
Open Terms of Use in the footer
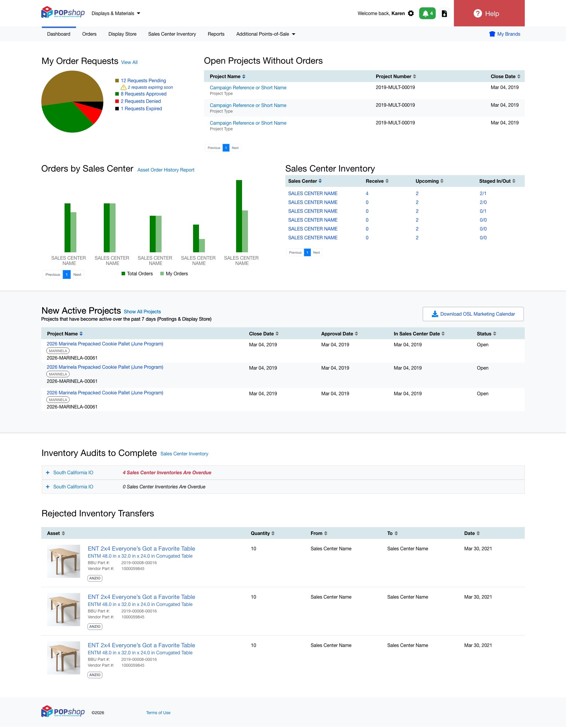point(158,713)
